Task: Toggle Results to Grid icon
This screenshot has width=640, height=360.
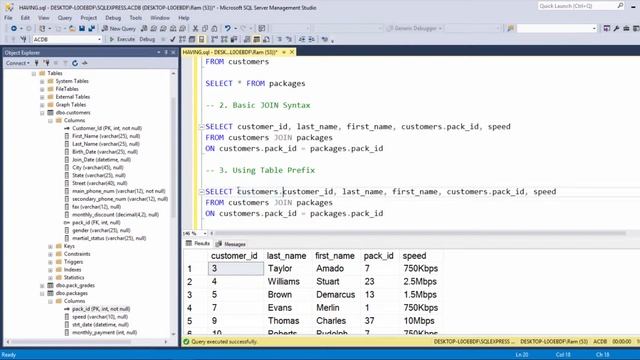Action: coord(256,39)
